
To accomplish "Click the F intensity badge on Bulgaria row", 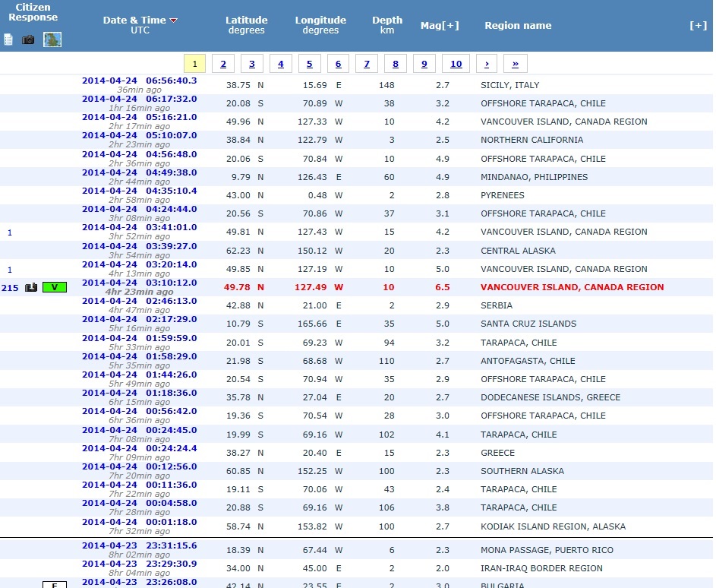I will coord(55,584).
